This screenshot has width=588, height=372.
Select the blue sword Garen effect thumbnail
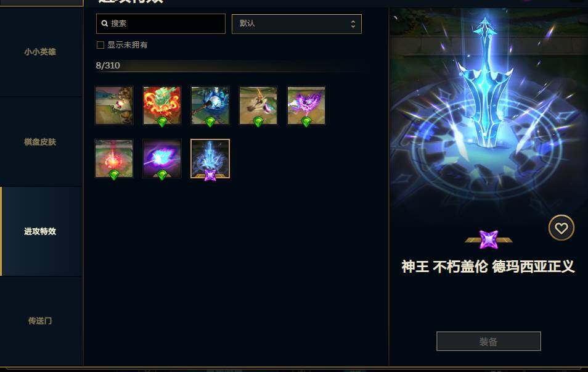pos(210,159)
